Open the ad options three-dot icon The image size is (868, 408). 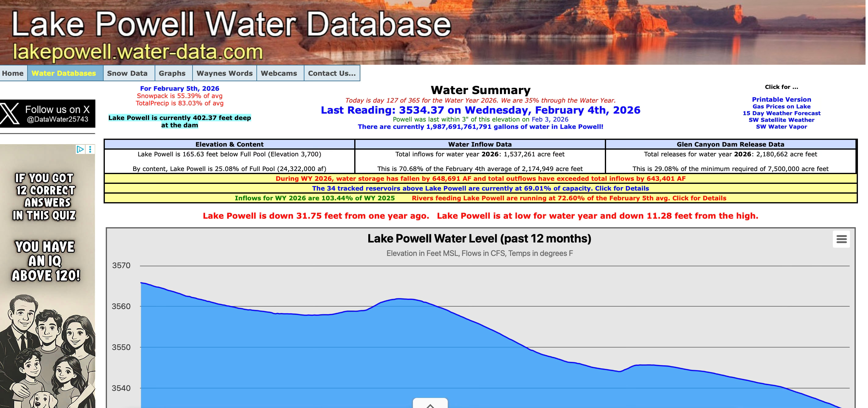90,149
